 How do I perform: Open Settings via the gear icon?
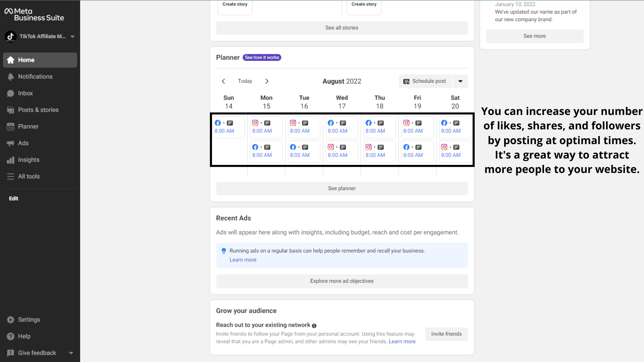click(11, 320)
